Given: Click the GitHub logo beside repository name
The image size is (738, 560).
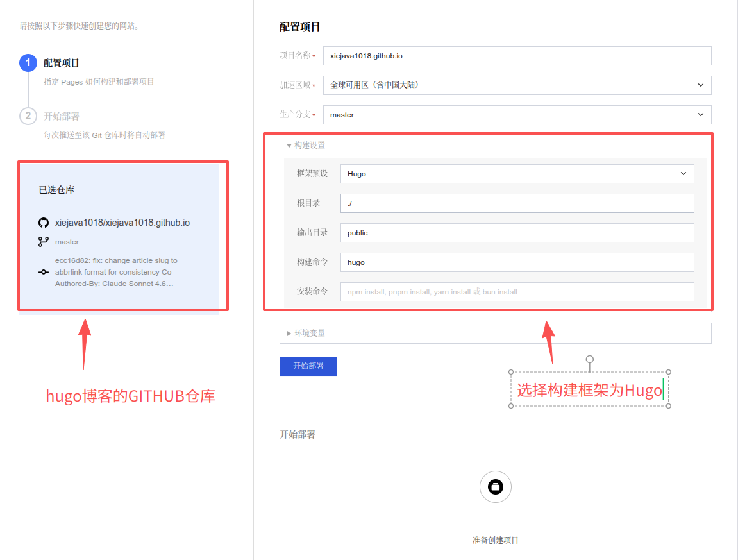Looking at the screenshot, I should tap(44, 223).
